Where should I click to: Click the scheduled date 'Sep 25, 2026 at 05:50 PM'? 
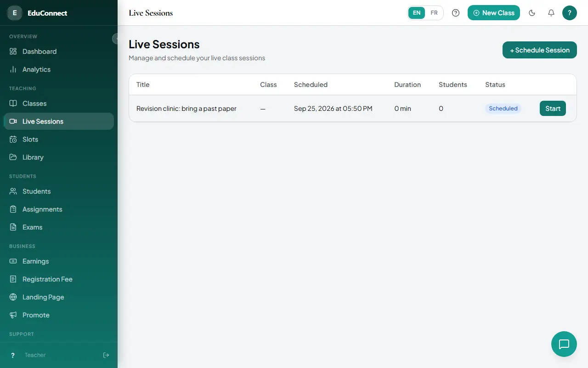(333, 109)
